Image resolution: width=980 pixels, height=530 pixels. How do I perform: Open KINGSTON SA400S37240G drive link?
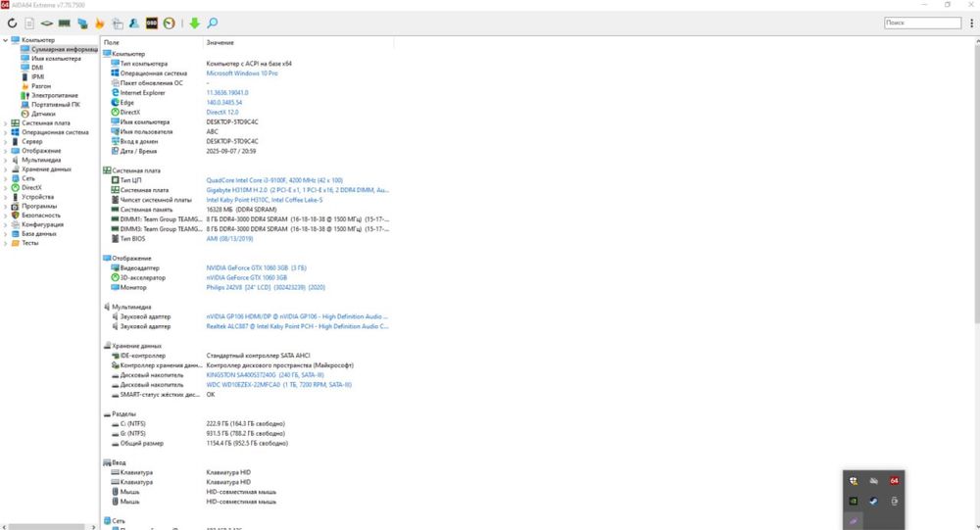click(265, 375)
